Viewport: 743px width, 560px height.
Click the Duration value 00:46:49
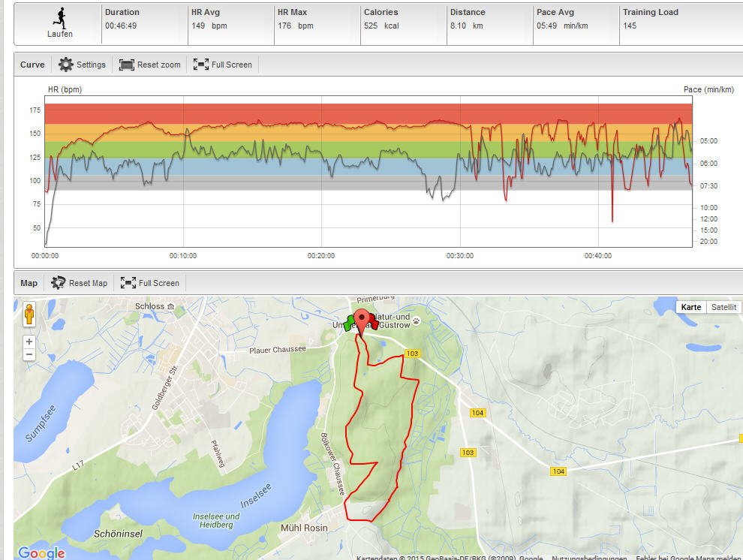121,26
